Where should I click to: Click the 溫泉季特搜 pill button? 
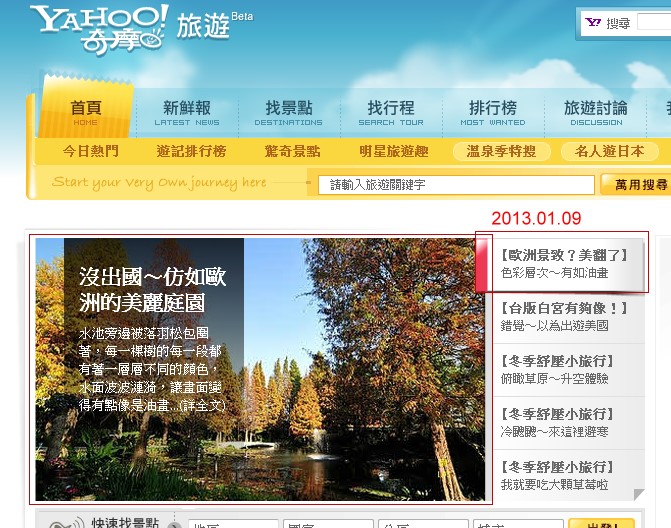pos(501,151)
